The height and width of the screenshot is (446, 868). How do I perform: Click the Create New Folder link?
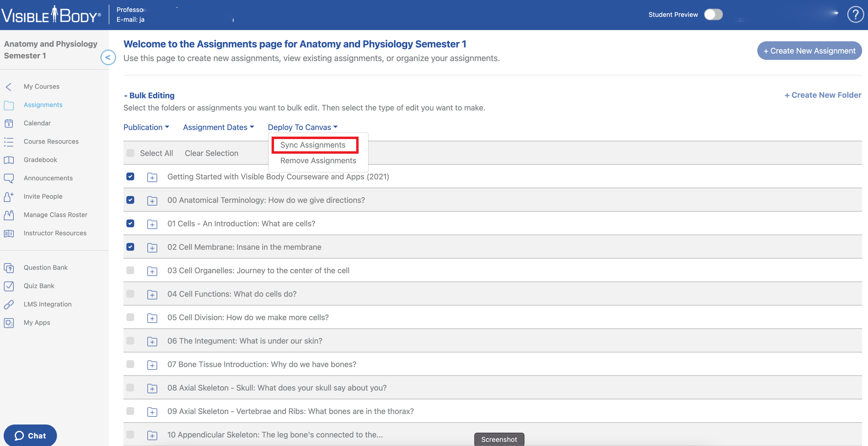click(823, 95)
